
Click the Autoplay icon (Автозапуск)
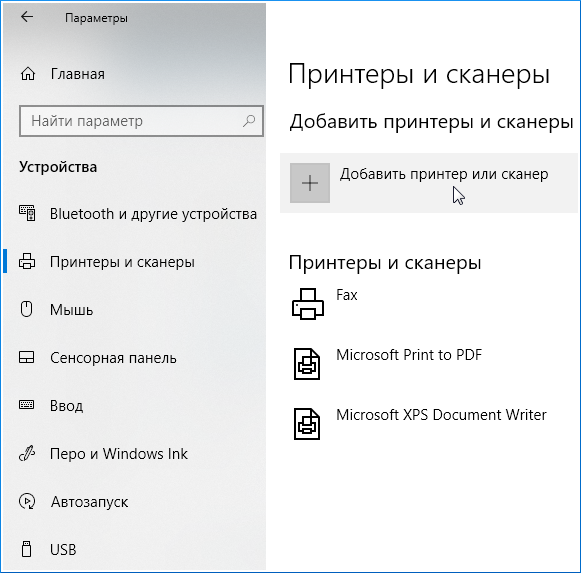(x=27, y=501)
